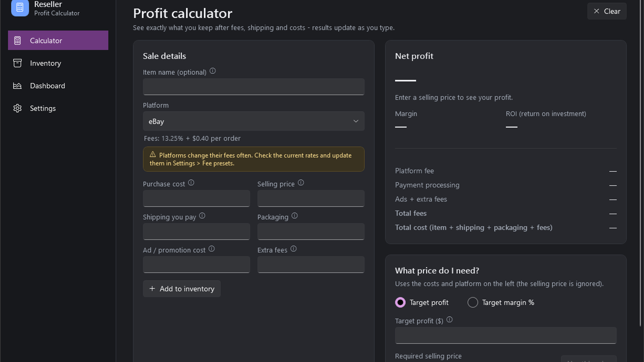Focus the Shipping you pay field
Viewport: 644px width, 362px height.
(196, 232)
